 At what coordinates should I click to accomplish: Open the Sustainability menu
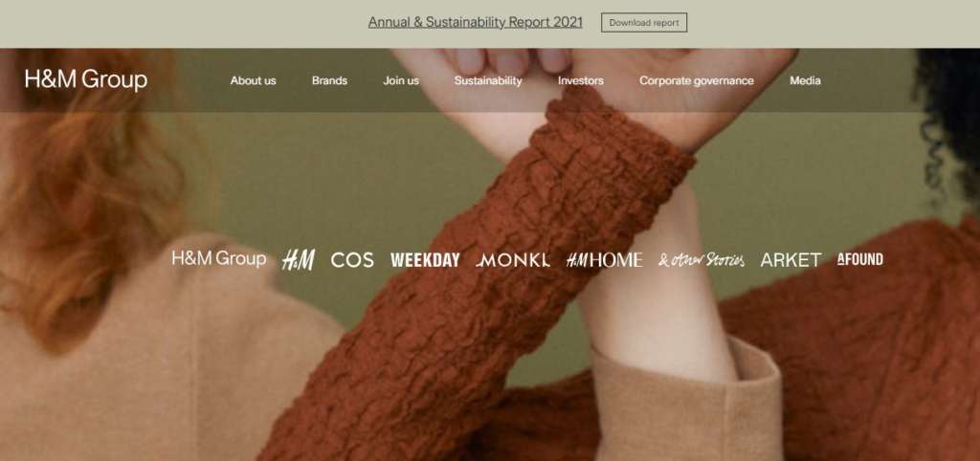pos(488,80)
